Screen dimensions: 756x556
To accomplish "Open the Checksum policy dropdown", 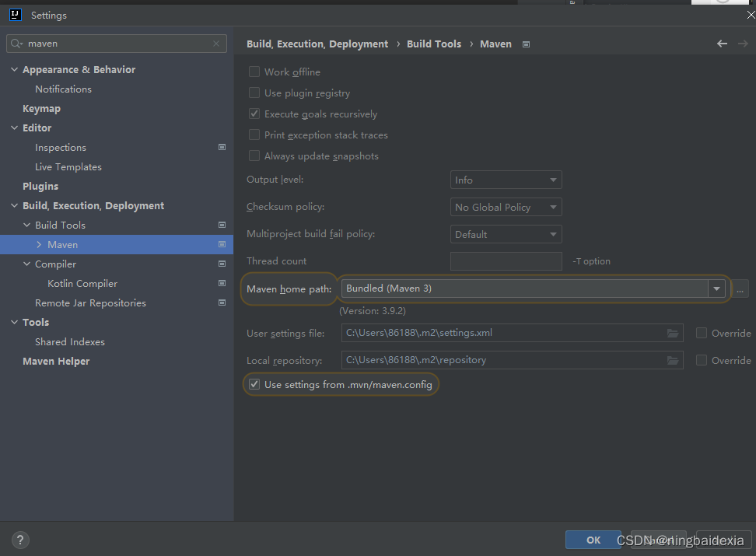I will click(506, 208).
